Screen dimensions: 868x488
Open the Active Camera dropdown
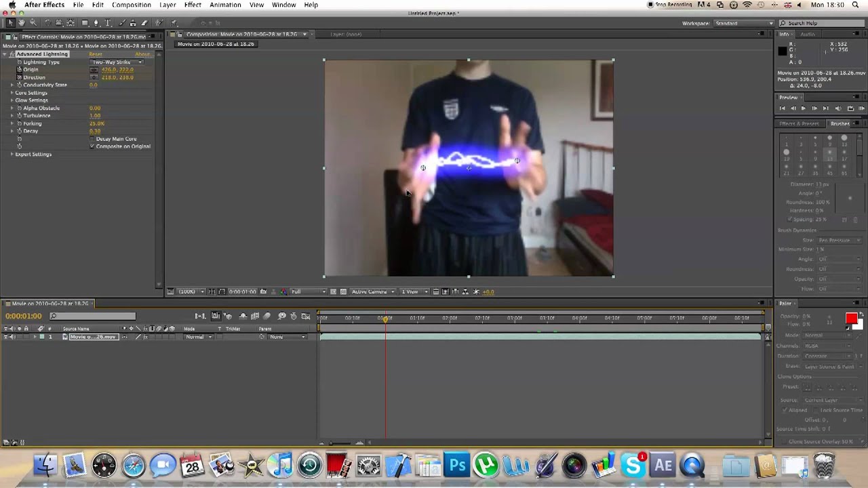point(373,291)
